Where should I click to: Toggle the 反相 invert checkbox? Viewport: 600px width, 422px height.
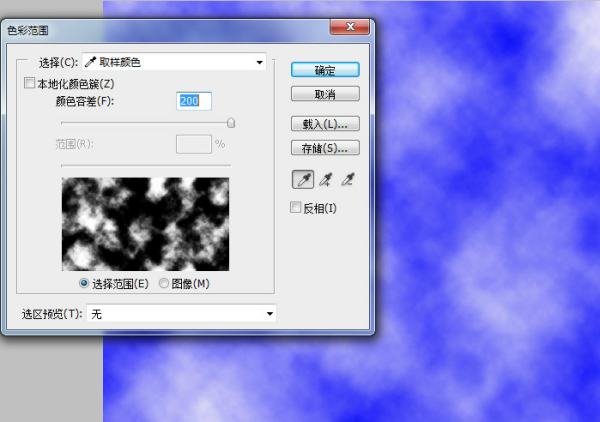pos(295,207)
